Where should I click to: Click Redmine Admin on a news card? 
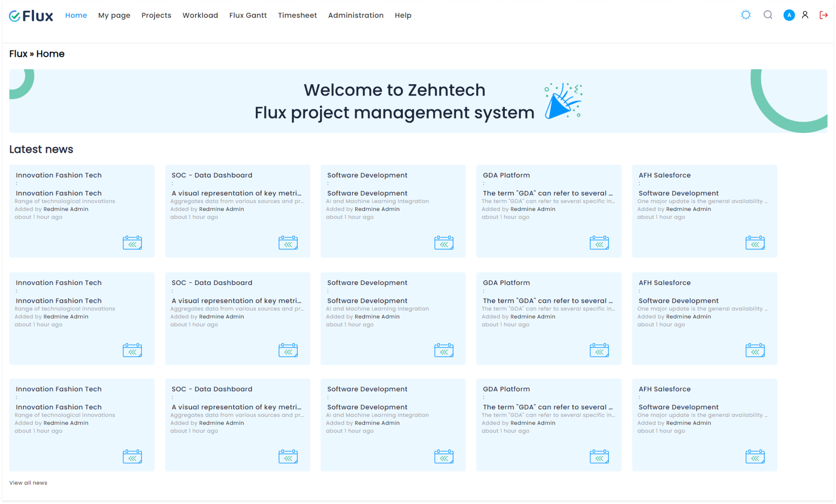click(66, 209)
